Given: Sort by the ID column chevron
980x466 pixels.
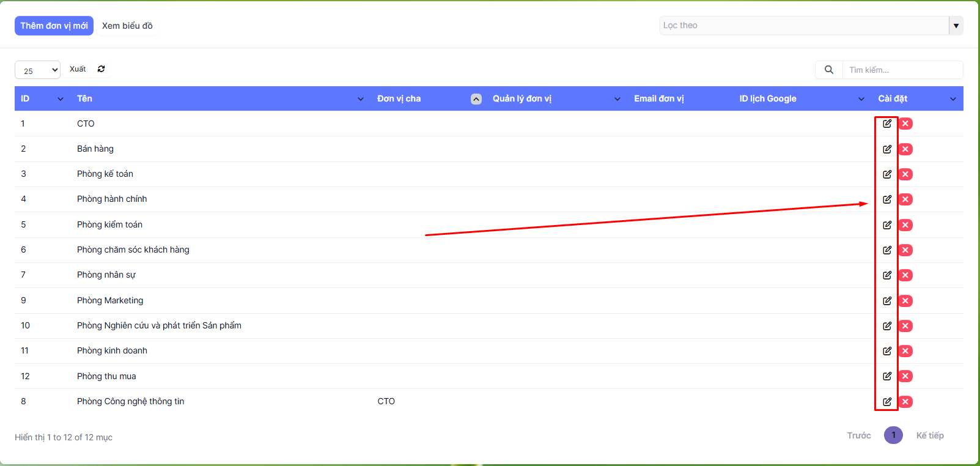Looking at the screenshot, I should pos(60,99).
